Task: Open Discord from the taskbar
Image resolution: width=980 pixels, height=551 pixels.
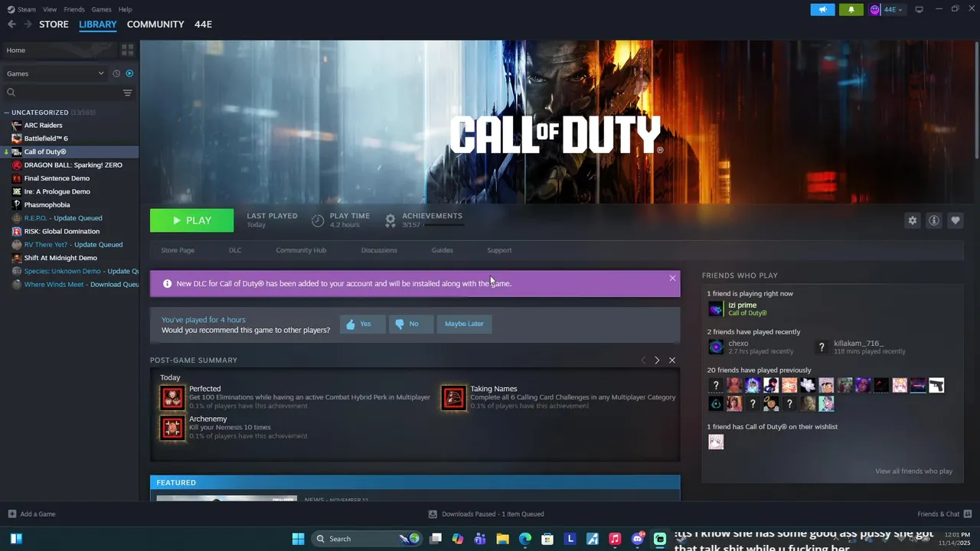Action: coord(638,539)
